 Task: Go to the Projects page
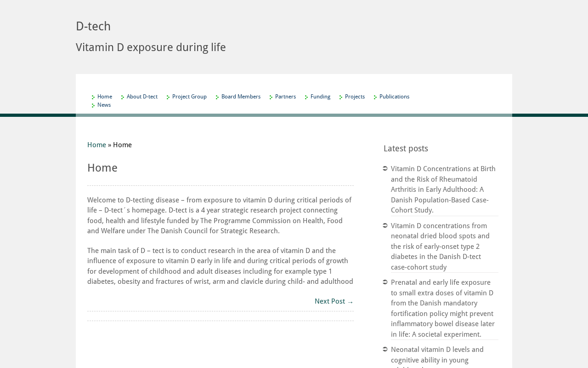click(355, 97)
